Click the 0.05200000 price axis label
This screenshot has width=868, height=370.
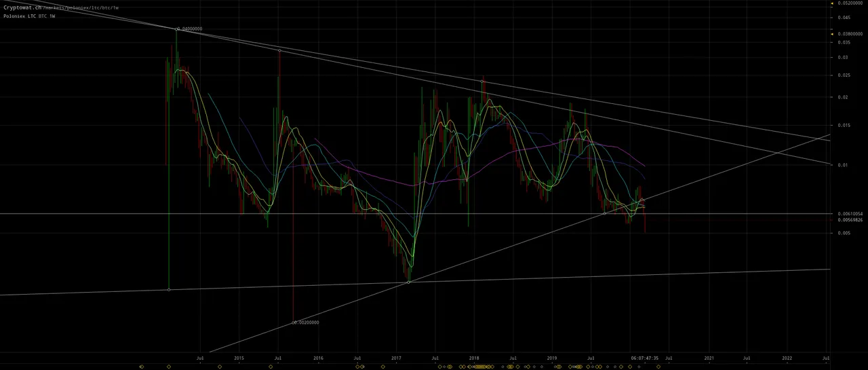tap(850, 3)
